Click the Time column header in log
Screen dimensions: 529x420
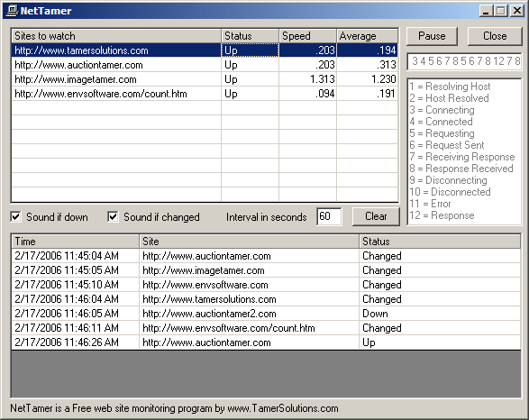(76, 242)
